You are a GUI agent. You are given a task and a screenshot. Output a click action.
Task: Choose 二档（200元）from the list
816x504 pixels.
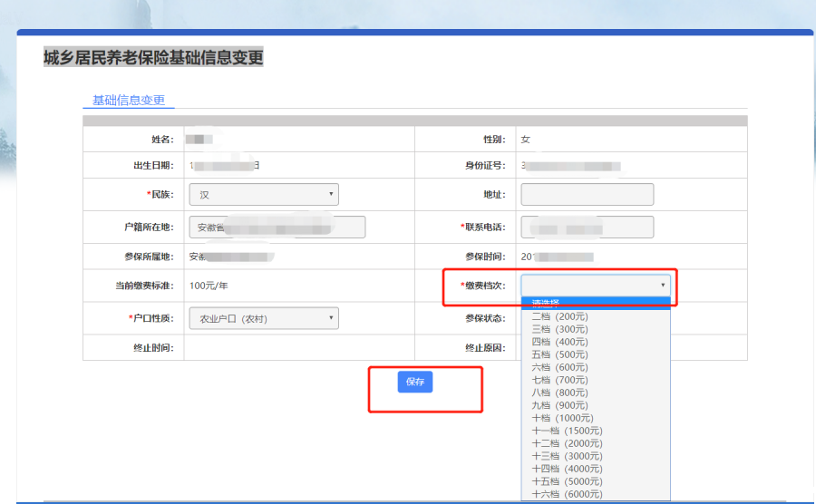(559, 316)
